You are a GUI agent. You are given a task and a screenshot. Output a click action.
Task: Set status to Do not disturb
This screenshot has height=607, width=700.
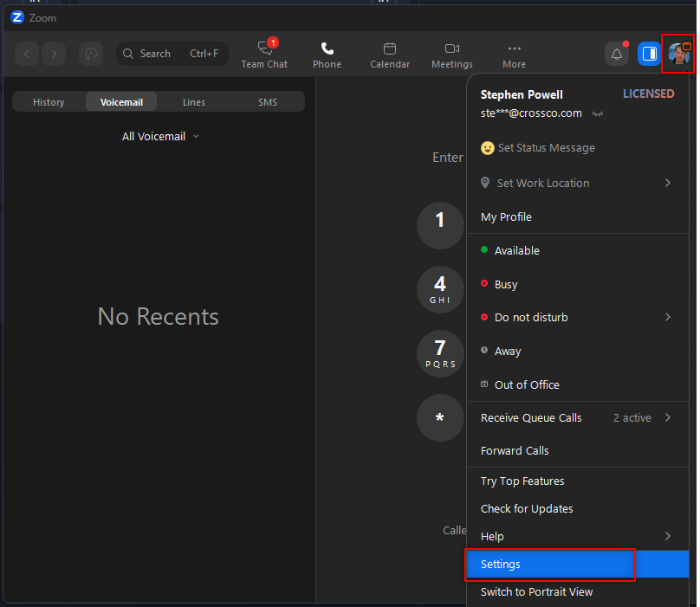click(578, 317)
